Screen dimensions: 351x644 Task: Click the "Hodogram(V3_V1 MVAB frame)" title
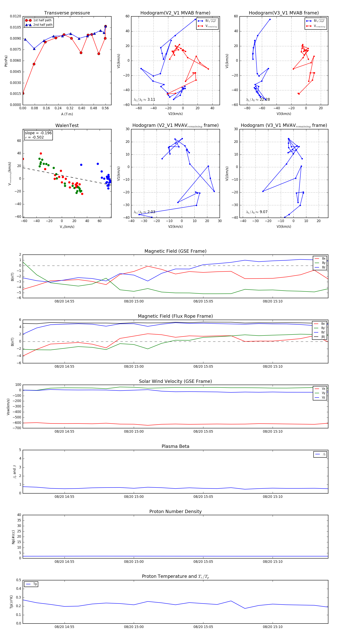284,13
